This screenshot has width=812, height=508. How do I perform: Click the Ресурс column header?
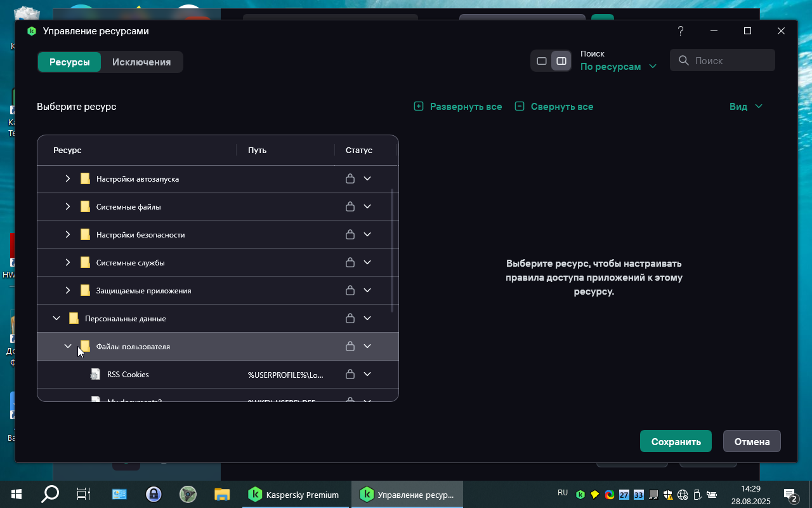coord(67,150)
